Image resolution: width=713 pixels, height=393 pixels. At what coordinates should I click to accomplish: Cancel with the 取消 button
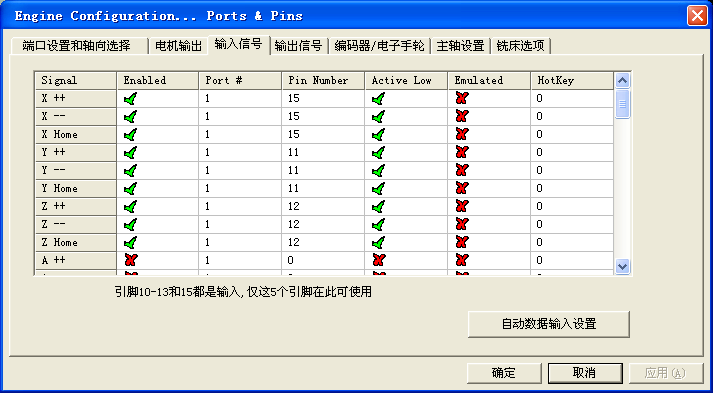click(584, 373)
